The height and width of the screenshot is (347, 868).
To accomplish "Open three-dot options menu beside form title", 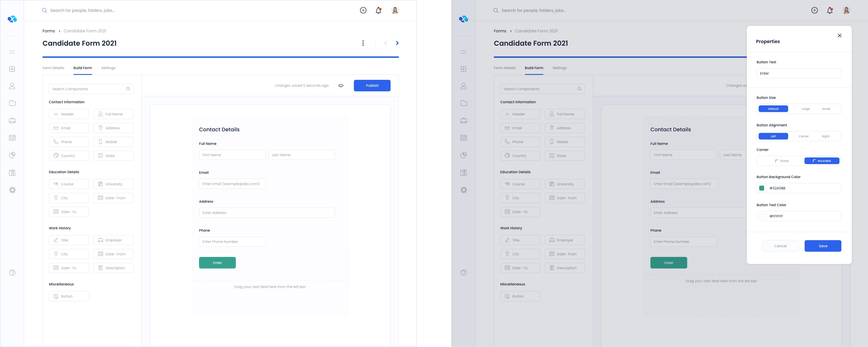I will coord(363,43).
